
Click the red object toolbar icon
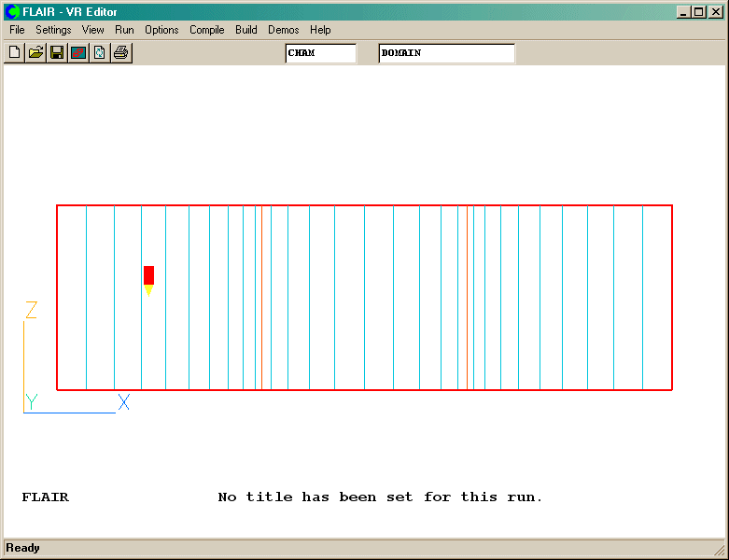point(78,52)
